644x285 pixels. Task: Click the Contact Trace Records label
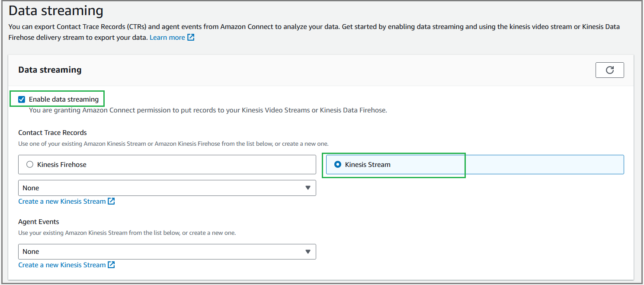point(52,133)
